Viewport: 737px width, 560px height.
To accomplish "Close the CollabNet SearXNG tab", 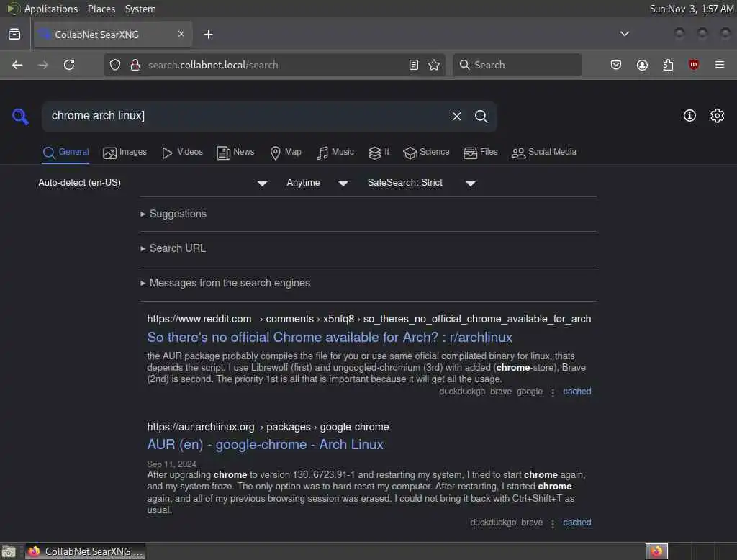I will [x=181, y=34].
